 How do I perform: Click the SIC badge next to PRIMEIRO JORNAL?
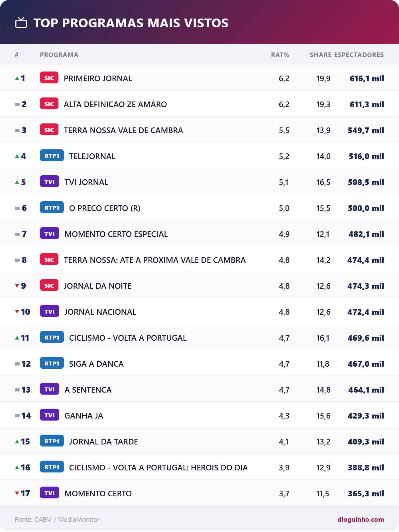click(49, 78)
